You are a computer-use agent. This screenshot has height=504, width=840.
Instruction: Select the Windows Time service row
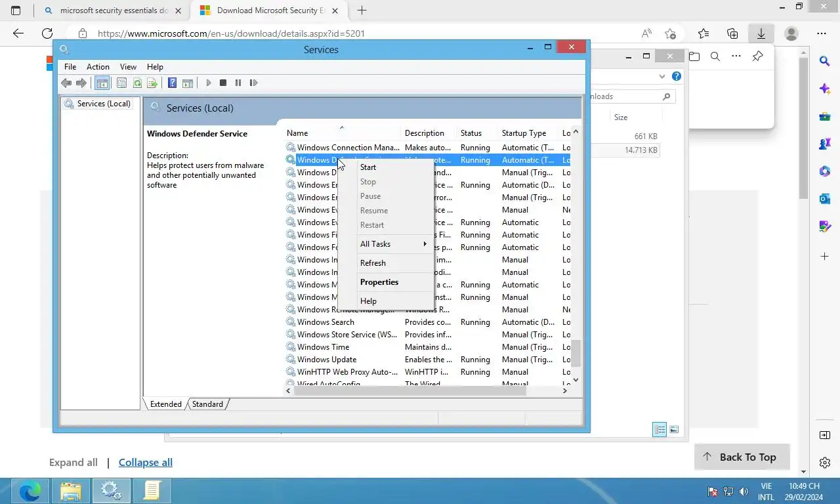click(x=427, y=347)
